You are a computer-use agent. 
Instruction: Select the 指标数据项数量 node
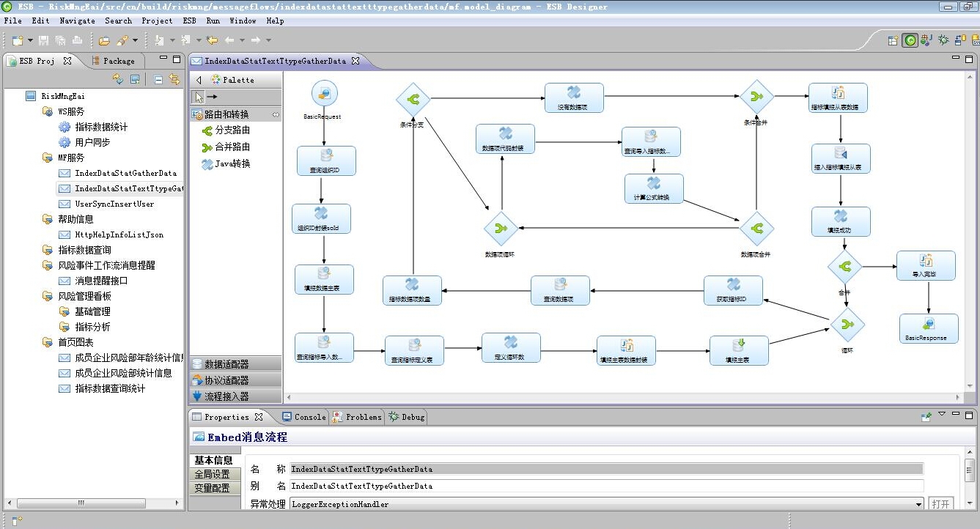point(412,290)
